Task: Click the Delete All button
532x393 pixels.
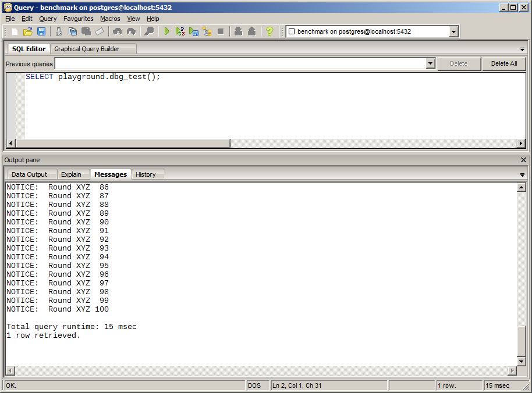Action: pyautogui.click(x=503, y=63)
